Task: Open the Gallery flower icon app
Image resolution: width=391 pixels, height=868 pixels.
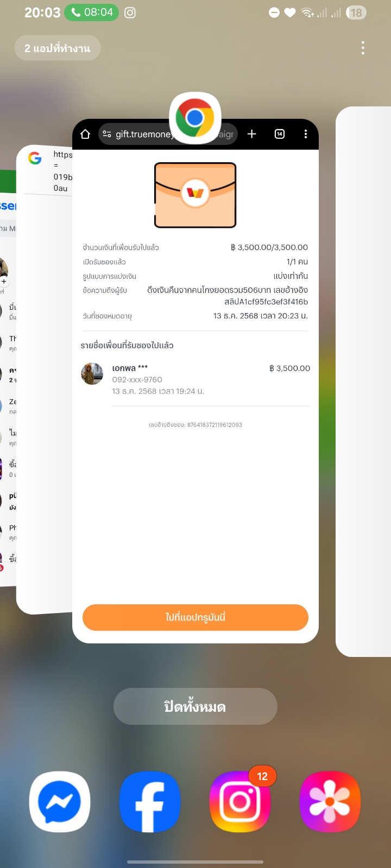Action: 330,801
